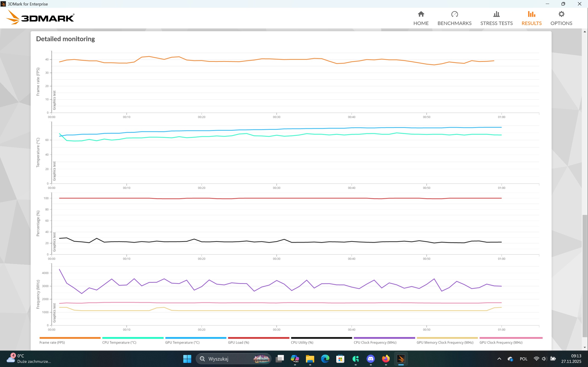The width and height of the screenshot is (588, 367).
Task: Open the Home section house icon
Action: pyautogui.click(x=421, y=14)
